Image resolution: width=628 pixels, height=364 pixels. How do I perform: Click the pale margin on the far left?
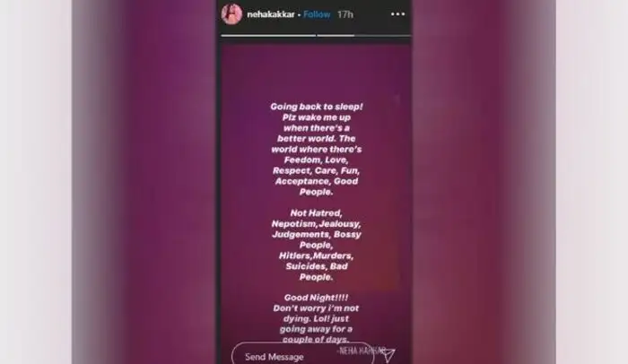coord(36,182)
